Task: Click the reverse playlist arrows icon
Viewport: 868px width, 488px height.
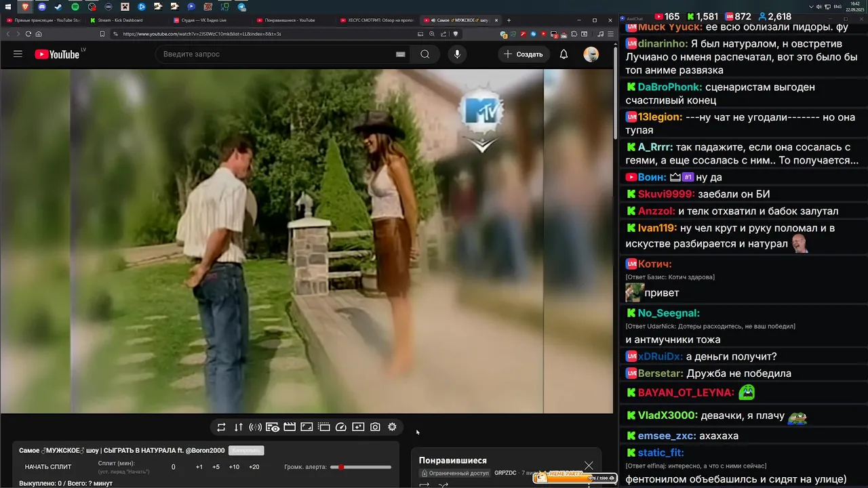Action: (x=238, y=427)
